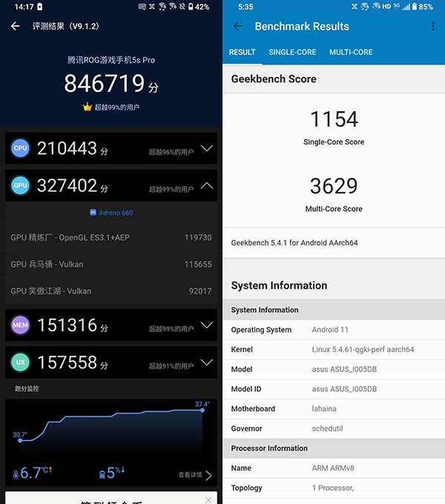Image resolution: width=445 pixels, height=504 pixels.
Task: Go back from Geekbench Benchmark Results
Action: click(238, 26)
